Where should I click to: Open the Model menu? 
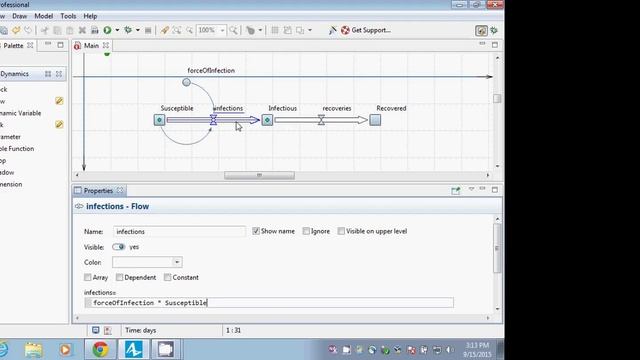coord(44,16)
